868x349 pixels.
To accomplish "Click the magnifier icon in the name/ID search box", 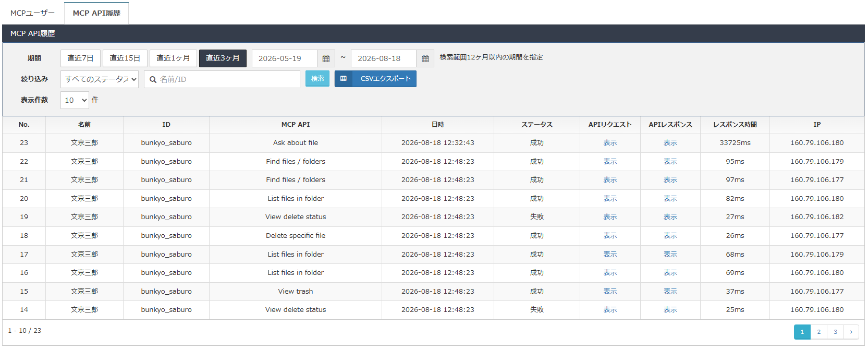I will (x=153, y=79).
